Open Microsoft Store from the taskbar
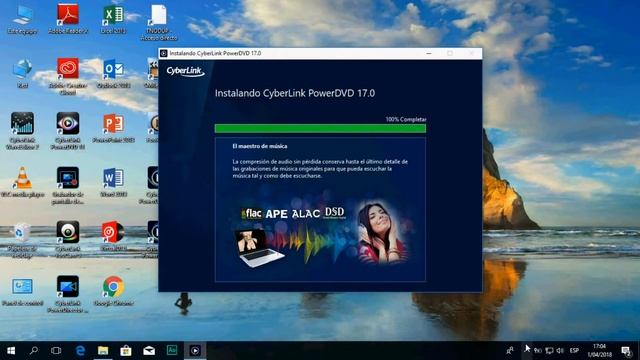This screenshot has height=360, width=640. (x=126, y=351)
